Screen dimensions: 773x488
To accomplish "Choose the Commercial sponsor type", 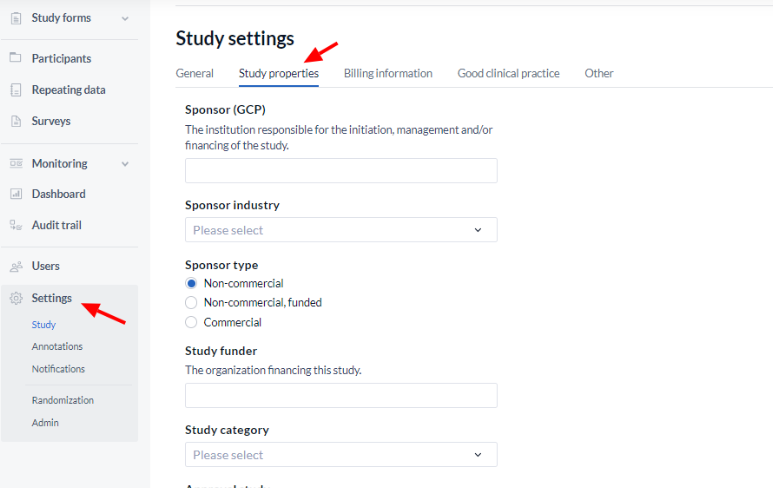I will pyautogui.click(x=191, y=322).
